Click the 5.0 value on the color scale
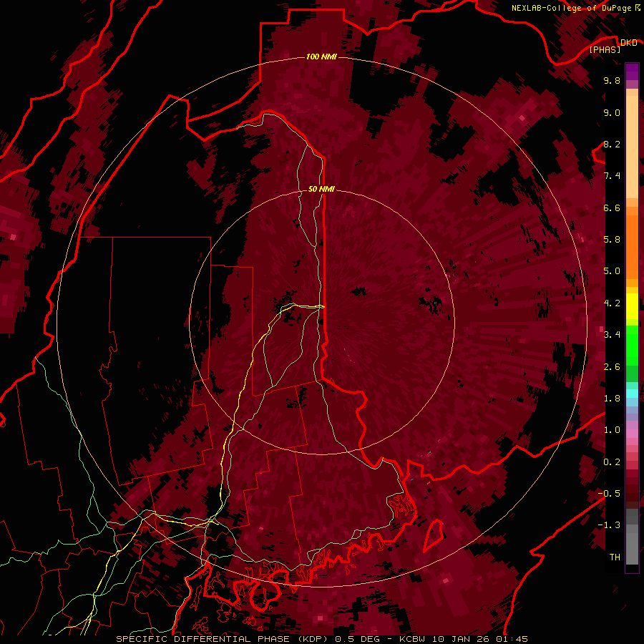This screenshot has height=644, width=644. (x=612, y=271)
